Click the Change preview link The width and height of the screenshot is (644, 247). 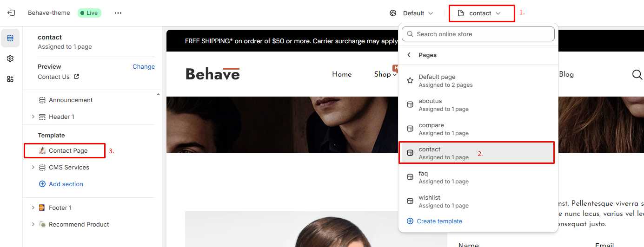point(144,67)
